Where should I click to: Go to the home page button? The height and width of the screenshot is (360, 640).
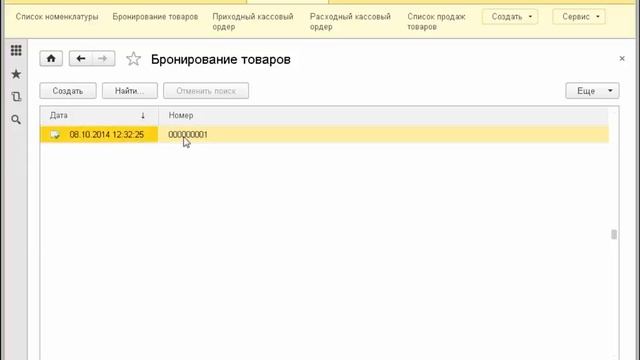click(x=51, y=59)
